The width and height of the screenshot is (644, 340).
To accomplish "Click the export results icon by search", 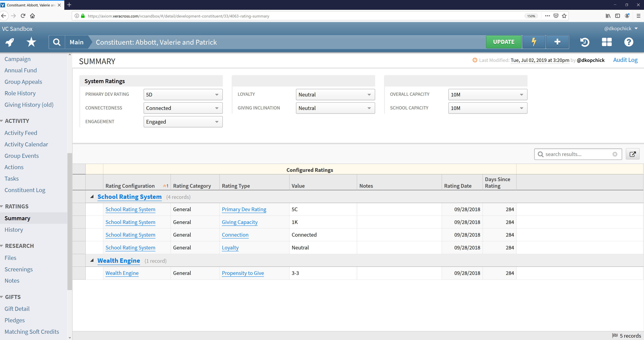I will [x=633, y=154].
